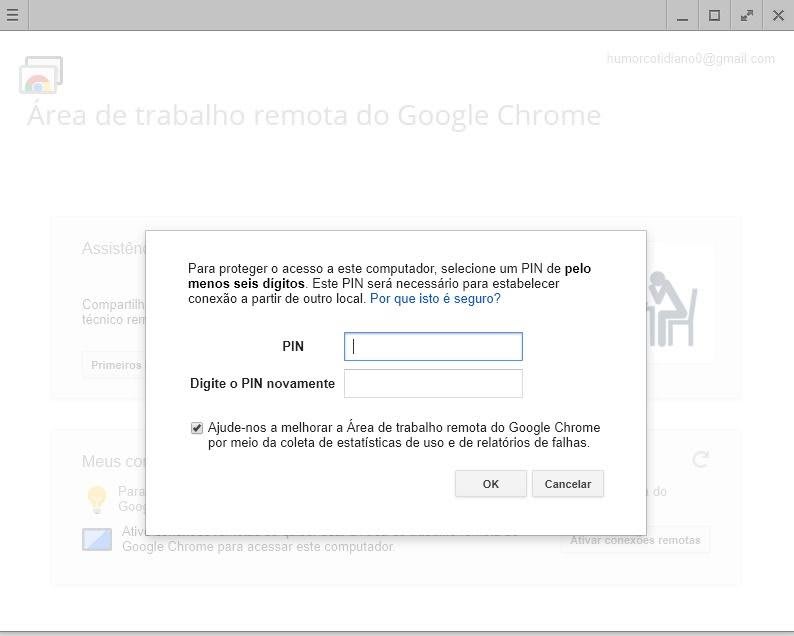Click the seated person illustration
794x636 pixels.
point(671,306)
